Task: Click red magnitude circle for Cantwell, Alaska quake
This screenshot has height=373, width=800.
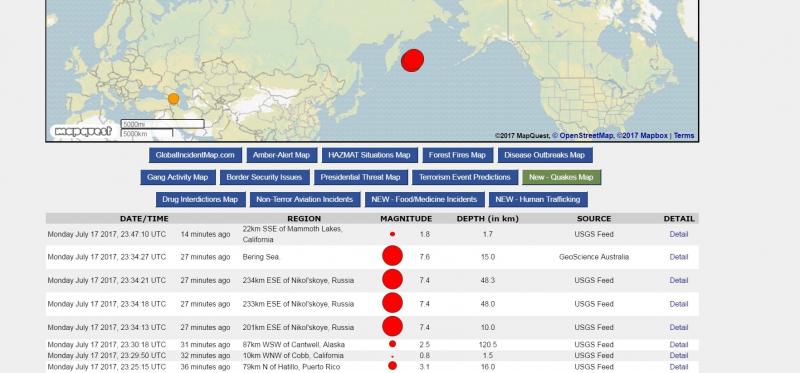Action: 392,344
